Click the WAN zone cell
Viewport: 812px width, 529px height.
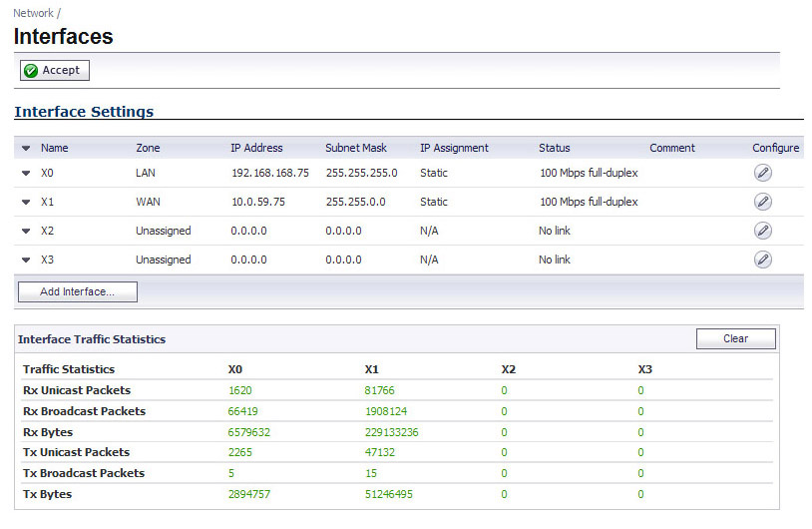click(148, 202)
